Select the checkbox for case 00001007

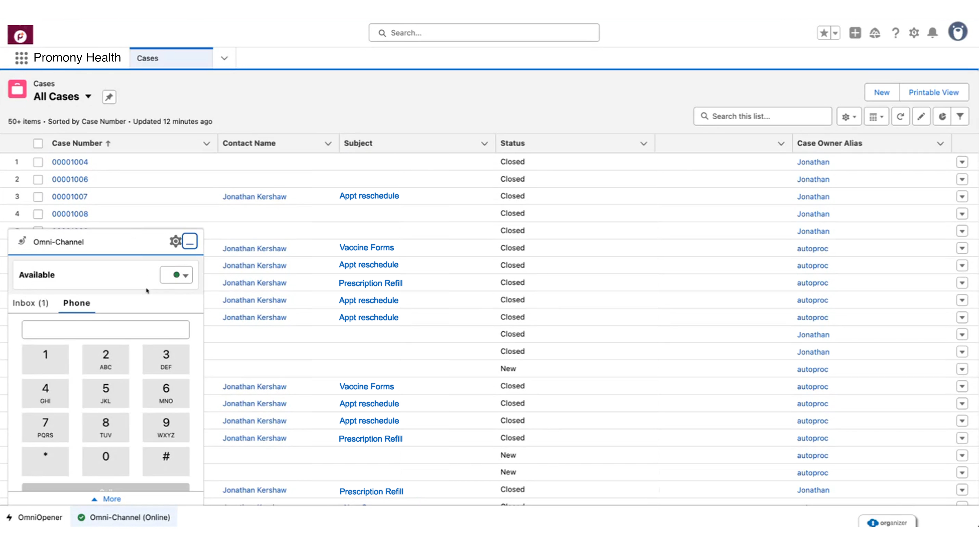pyautogui.click(x=38, y=197)
